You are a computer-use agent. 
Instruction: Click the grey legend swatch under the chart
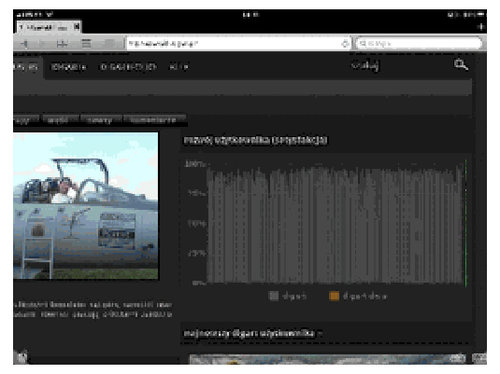pos(274,296)
